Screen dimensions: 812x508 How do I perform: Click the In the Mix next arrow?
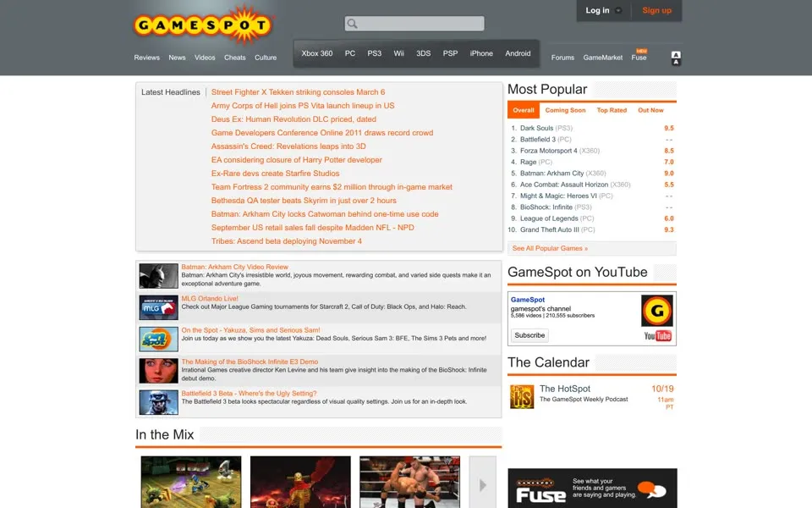pyautogui.click(x=483, y=484)
